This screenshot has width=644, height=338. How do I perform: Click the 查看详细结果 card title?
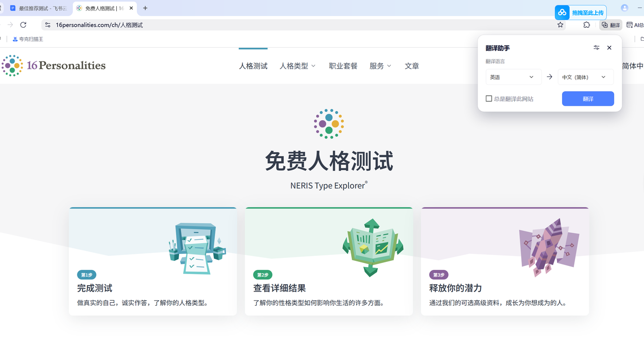[280, 288]
